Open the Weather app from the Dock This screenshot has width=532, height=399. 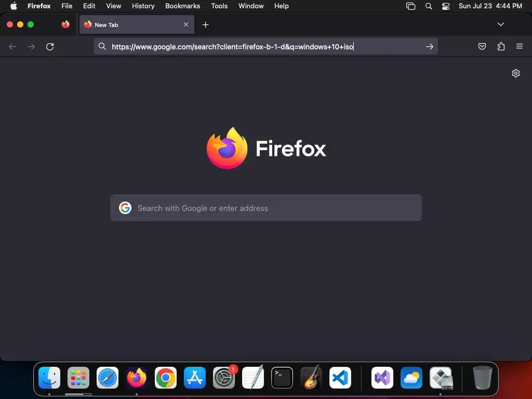tap(411, 378)
